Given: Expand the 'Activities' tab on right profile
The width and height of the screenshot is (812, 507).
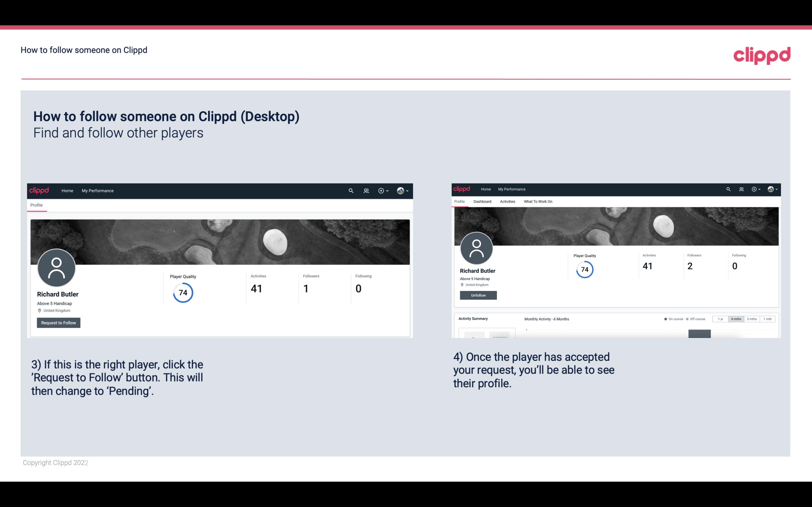Looking at the screenshot, I should click(507, 201).
